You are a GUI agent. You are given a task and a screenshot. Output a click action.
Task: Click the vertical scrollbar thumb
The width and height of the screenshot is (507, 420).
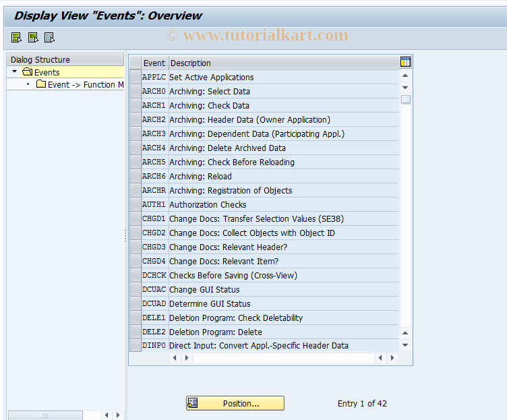(405, 99)
